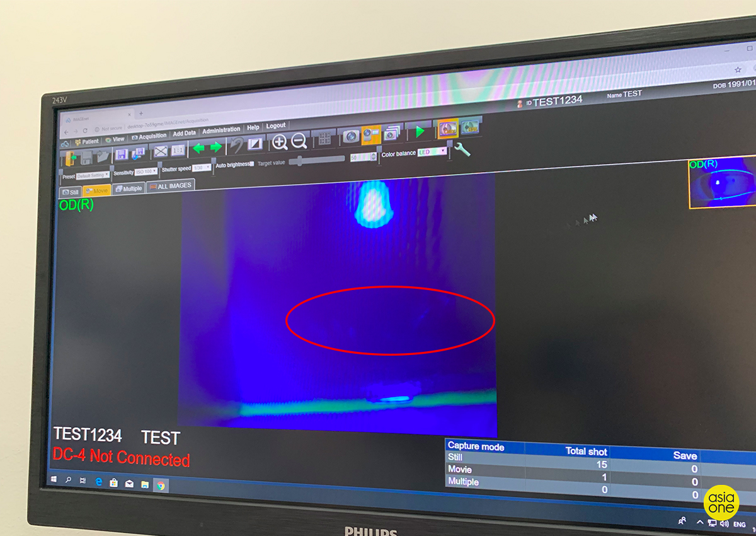
Task: Select the multiple shot capture icon
Action: tap(392, 134)
